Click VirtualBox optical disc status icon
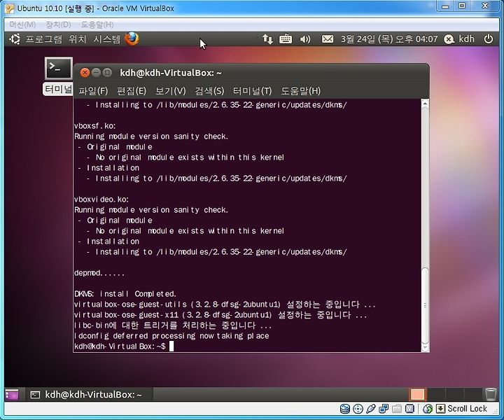Image resolution: width=504 pixels, height=420 pixels. pos(358,409)
